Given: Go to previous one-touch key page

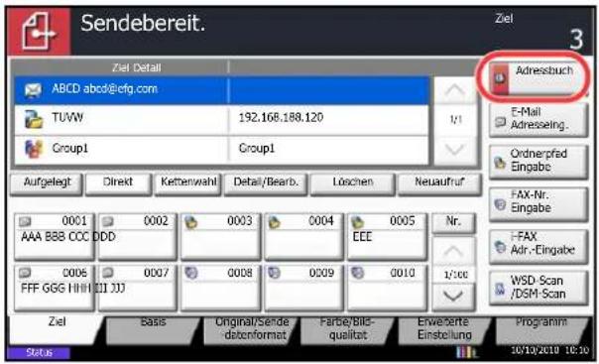Looking at the screenshot, I should click(453, 251).
